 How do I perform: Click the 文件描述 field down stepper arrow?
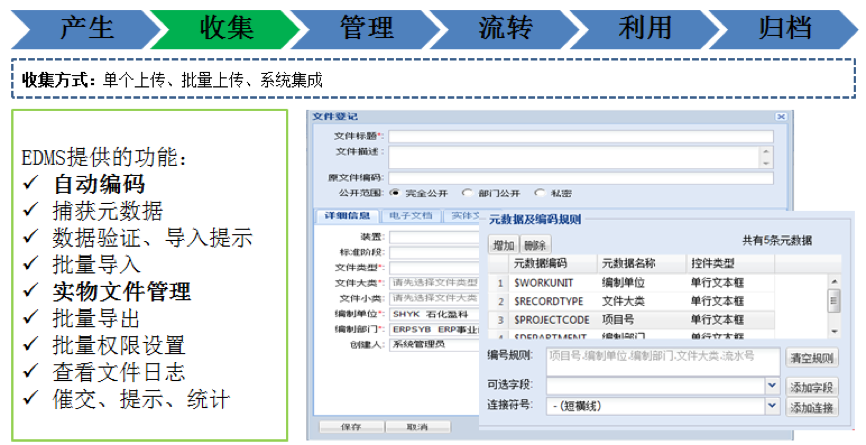pos(766,162)
